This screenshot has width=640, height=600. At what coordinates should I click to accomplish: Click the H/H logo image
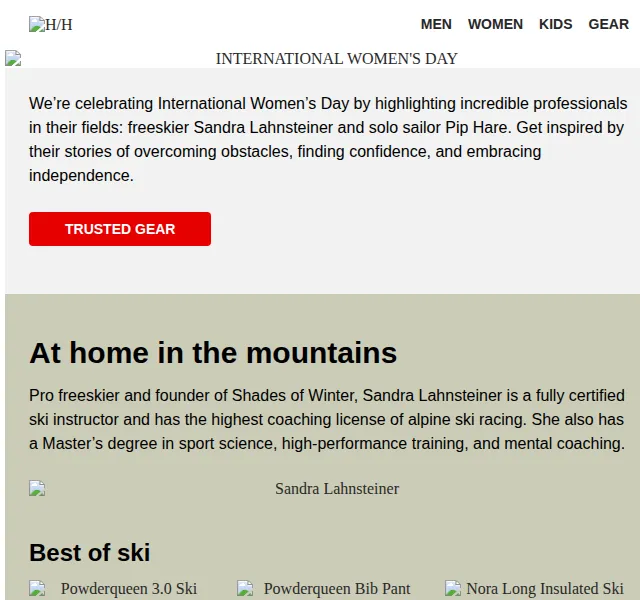[50, 24]
